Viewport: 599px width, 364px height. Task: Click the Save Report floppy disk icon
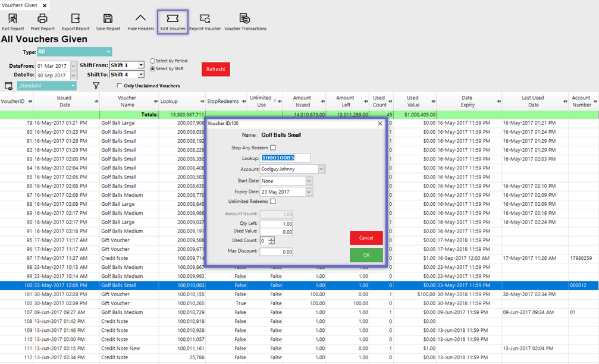(108, 19)
